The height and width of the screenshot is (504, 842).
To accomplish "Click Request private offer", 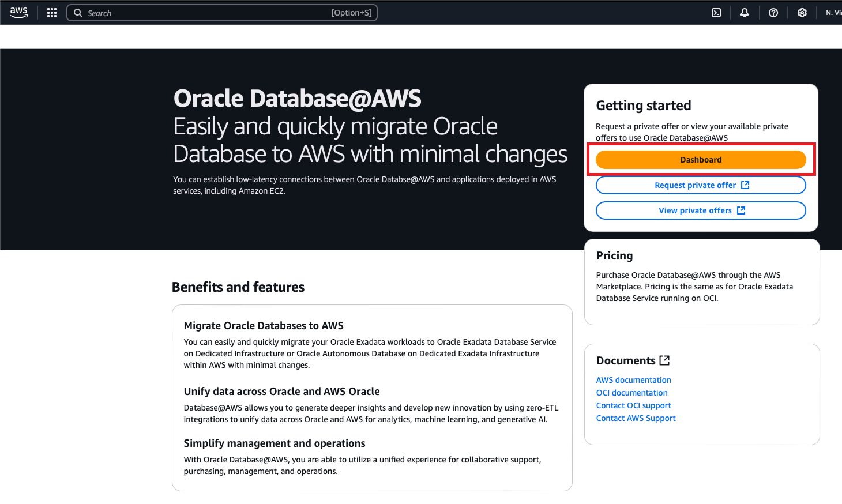I will [694, 185].
